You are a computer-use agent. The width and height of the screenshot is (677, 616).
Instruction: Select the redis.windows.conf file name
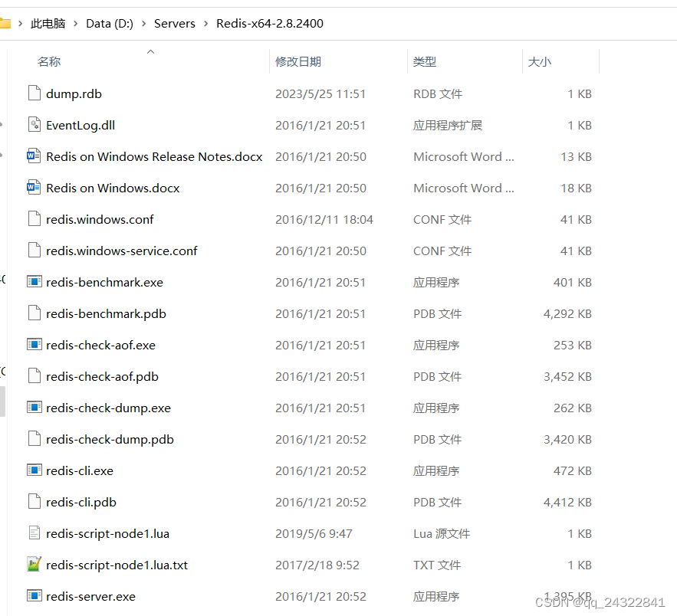click(100, 219)
